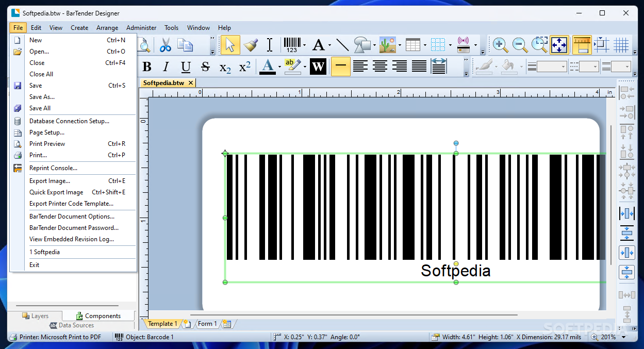Toggle the grid display button

tap(621, 45)
